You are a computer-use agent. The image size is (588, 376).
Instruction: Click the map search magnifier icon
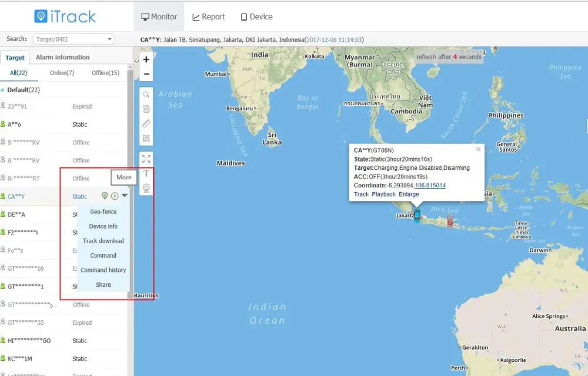(146, 95)
